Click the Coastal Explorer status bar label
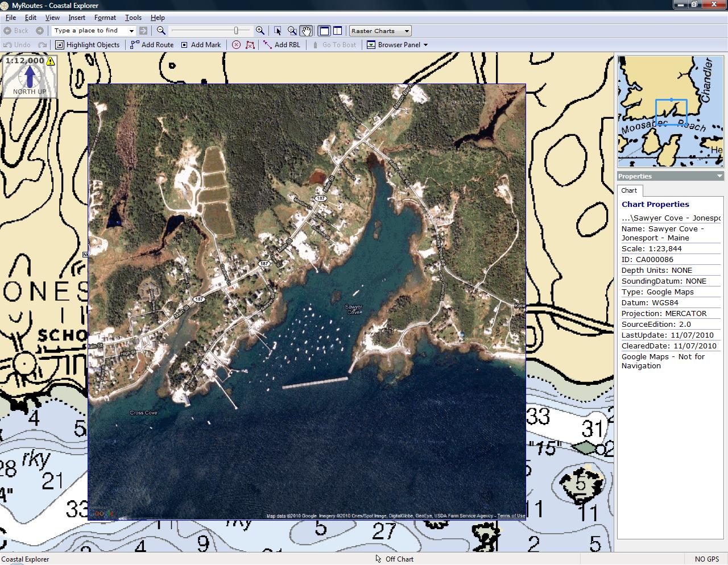This screenshot has height=565, width=728. click(x=26, y=559)
